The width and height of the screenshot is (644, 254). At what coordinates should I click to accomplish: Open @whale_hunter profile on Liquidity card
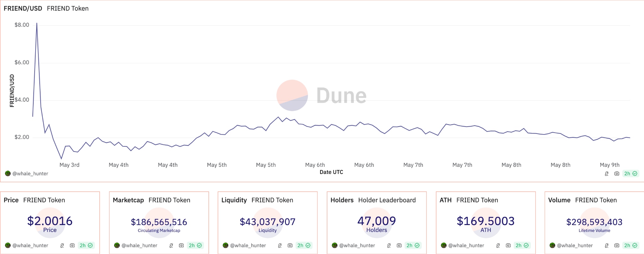point(248,245)
